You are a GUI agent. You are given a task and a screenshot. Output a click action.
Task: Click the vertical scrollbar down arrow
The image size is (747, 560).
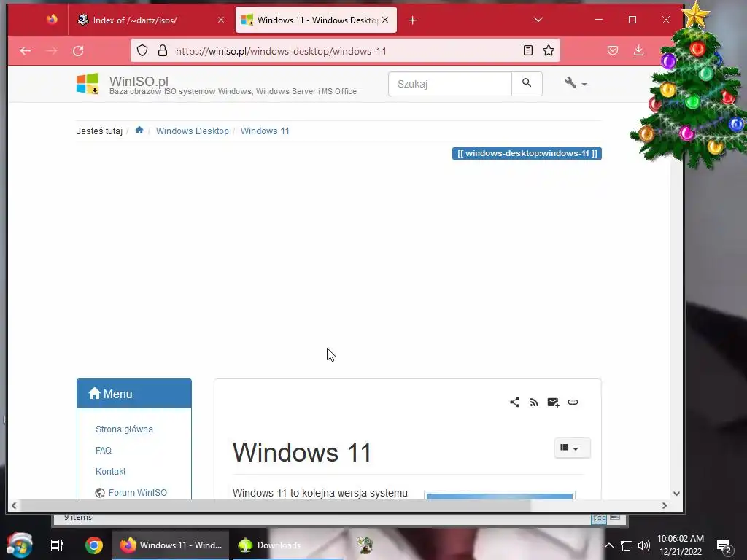[x=676, y=494]
